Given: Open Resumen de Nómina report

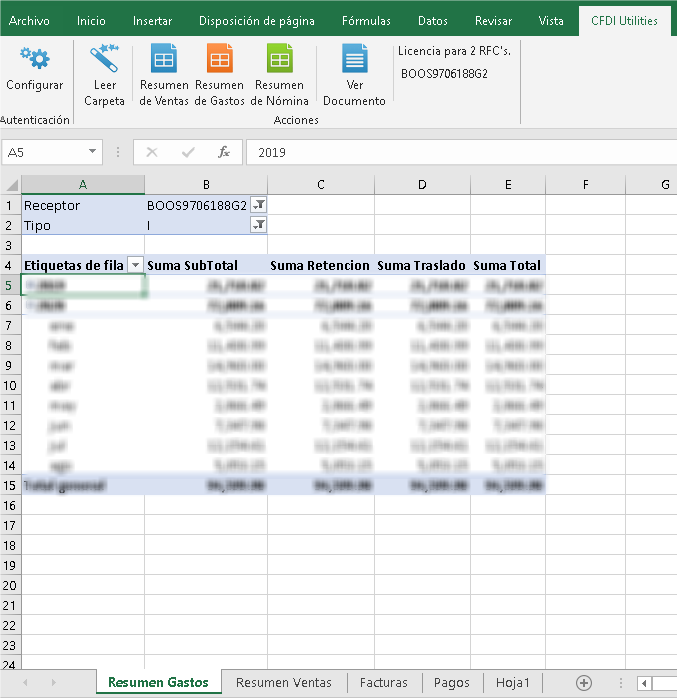Looking at the screenshot, I should 278,60.
